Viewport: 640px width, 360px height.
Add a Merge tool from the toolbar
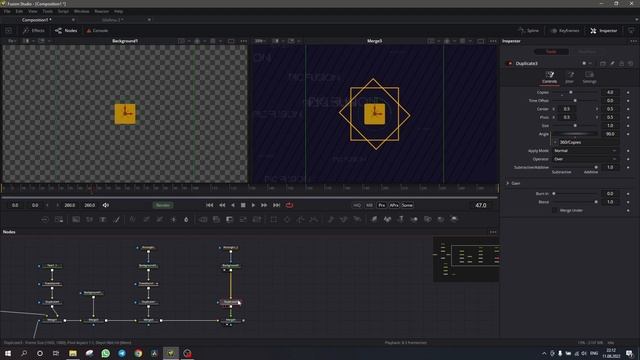pyautogui.click(x=203, y=220)
